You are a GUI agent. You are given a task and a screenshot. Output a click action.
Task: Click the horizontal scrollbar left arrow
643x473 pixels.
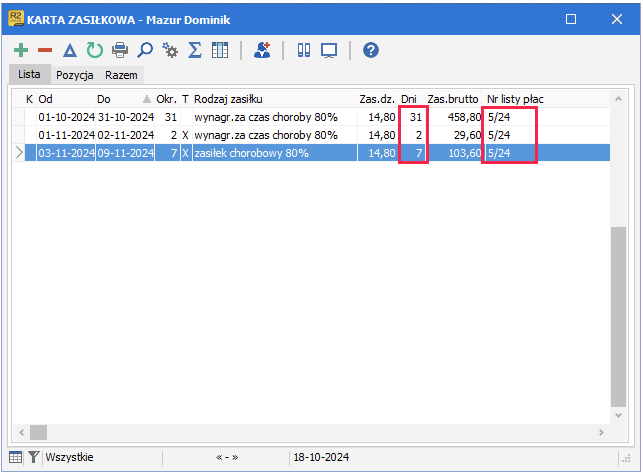[x=22, y=432]
